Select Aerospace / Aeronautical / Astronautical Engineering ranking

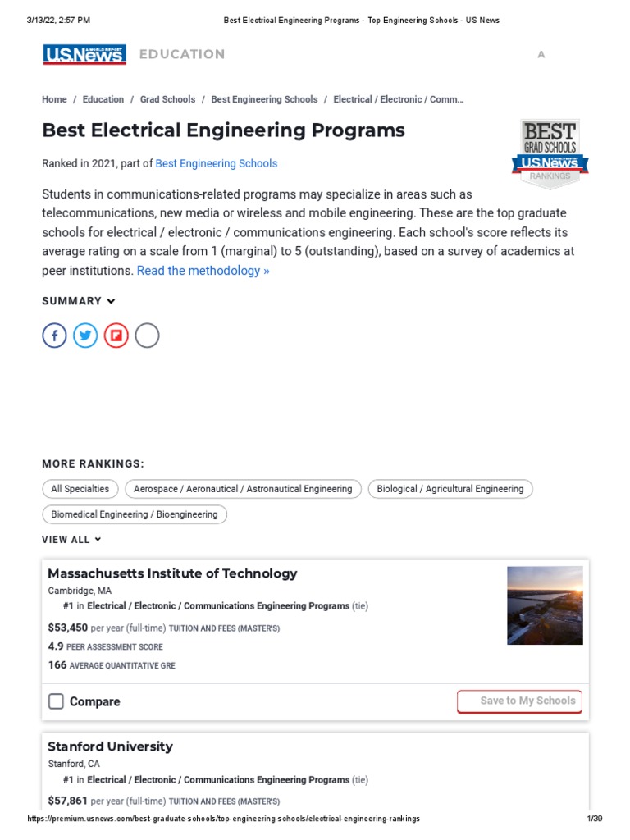(243, 489)
